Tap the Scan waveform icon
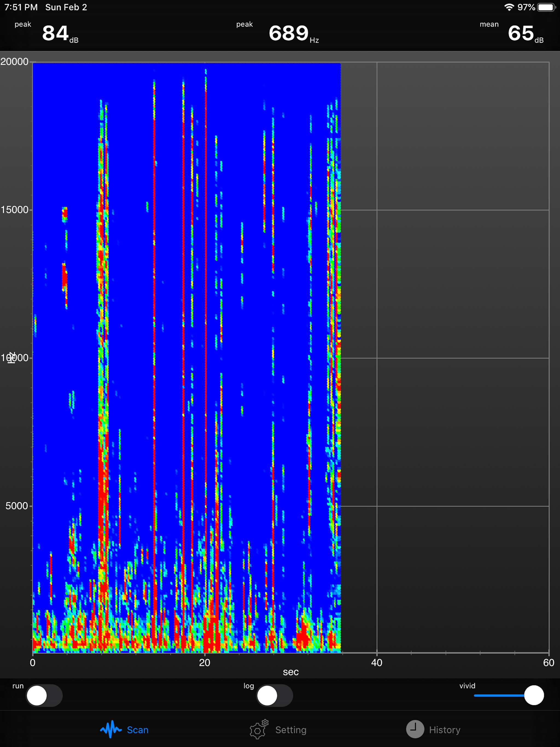The width and height of the screenshot is (560, 747). [x=110, y=730]
